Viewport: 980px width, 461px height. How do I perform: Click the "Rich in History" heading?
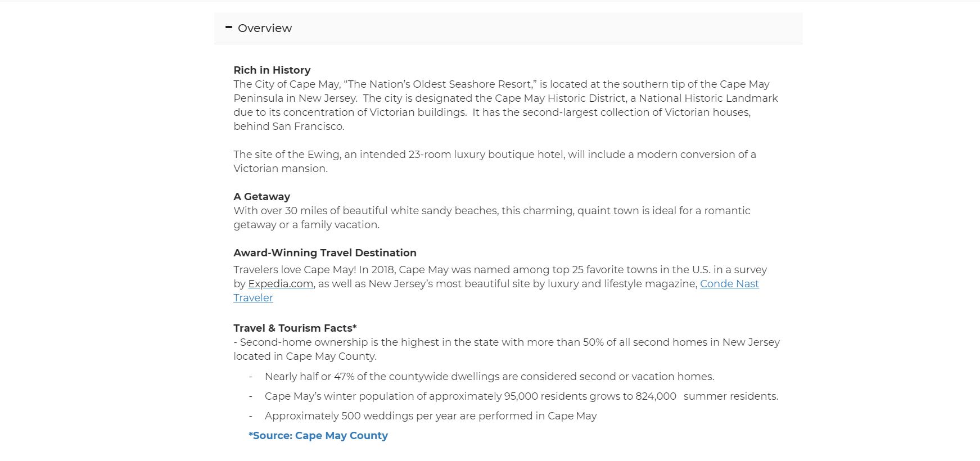point(272,70)
